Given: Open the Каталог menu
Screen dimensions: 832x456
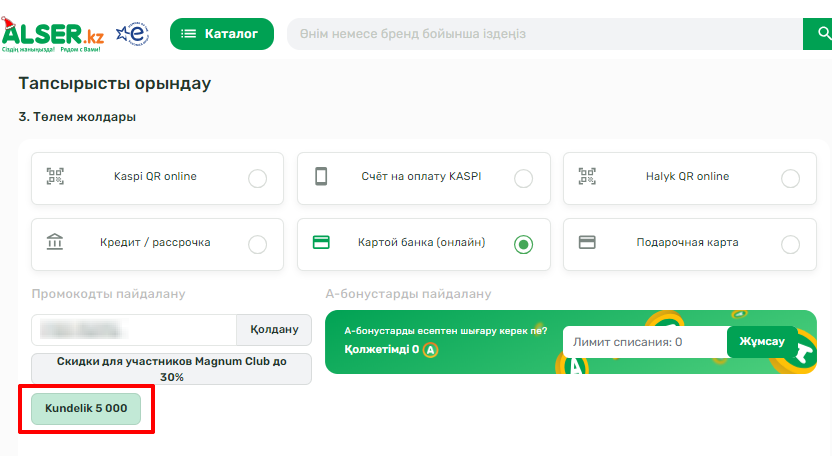Looking at the screenshot, I should (221, 34).
